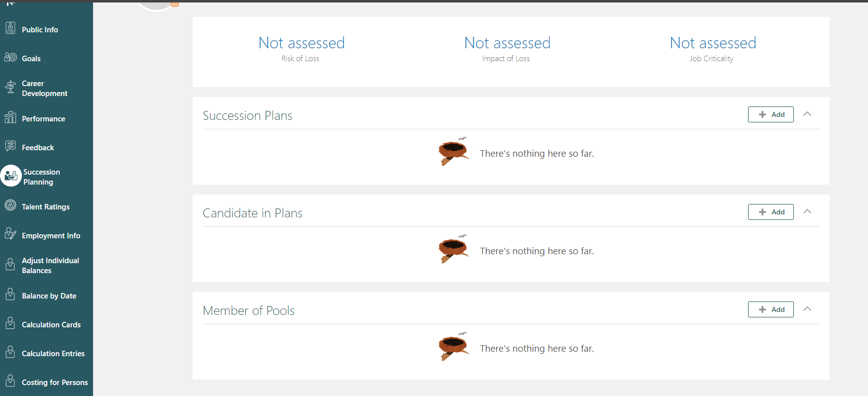The image size is (868, 396).
Task: Open Calculation Cards
Action: (51, 324)
